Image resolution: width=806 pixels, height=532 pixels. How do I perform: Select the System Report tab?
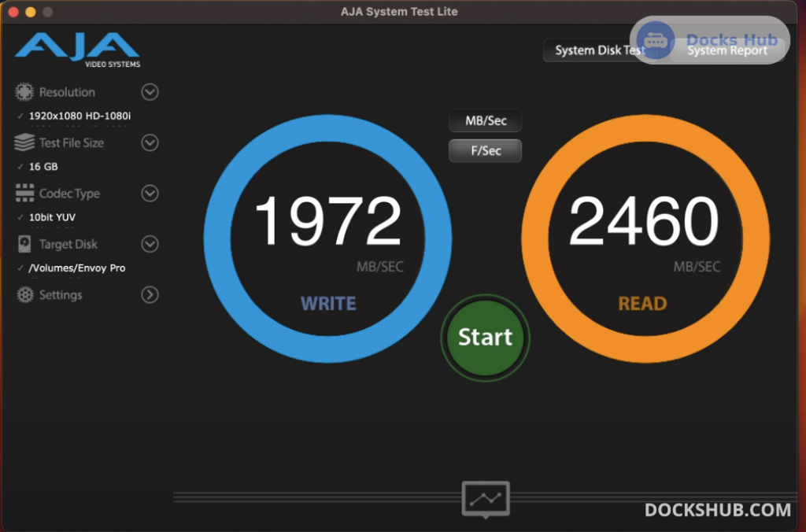click(727, 50)
